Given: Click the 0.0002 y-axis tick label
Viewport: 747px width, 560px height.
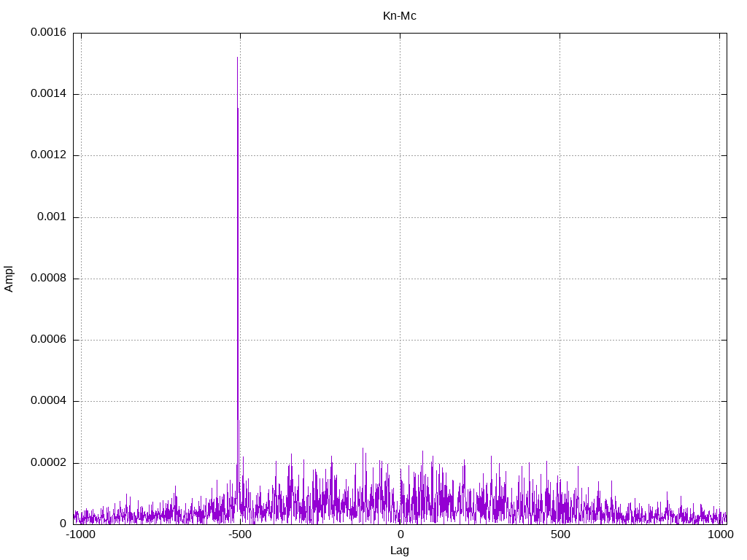Looking at the screenshot, I should point(48,463).
